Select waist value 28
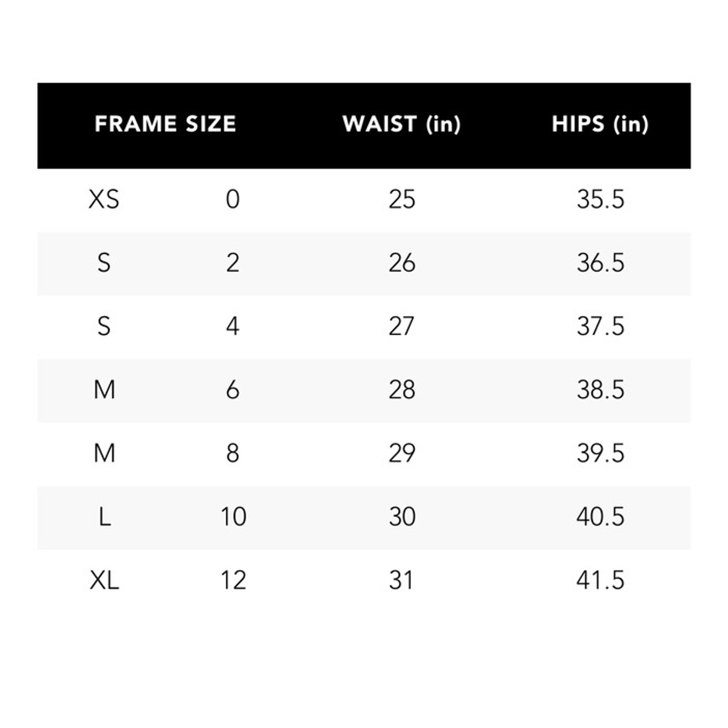This screenshot has height=728, width=728. (402, 390)
